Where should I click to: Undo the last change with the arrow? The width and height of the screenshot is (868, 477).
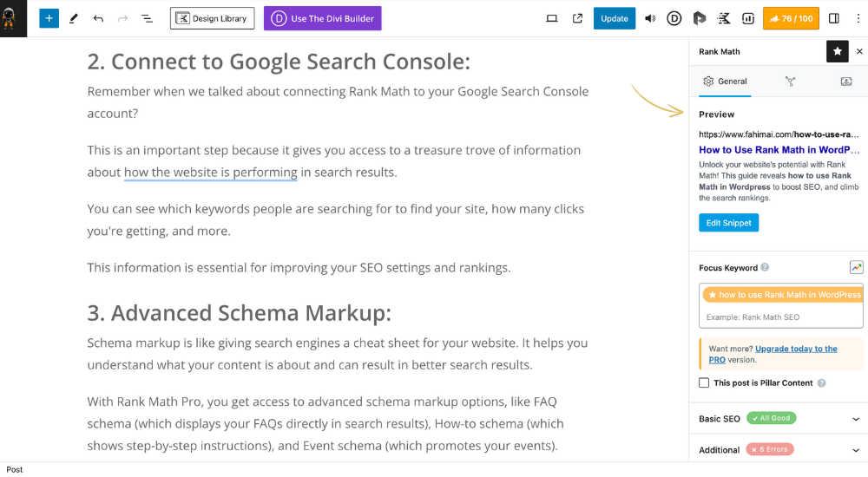pyautogui.click(x=98, y=18)
